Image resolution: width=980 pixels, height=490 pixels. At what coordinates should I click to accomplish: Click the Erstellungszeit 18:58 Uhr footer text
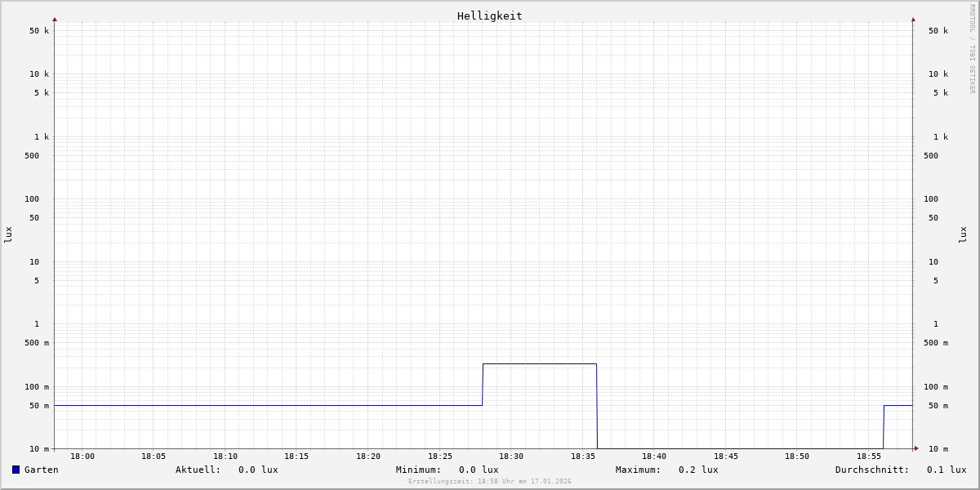(490, 481)
